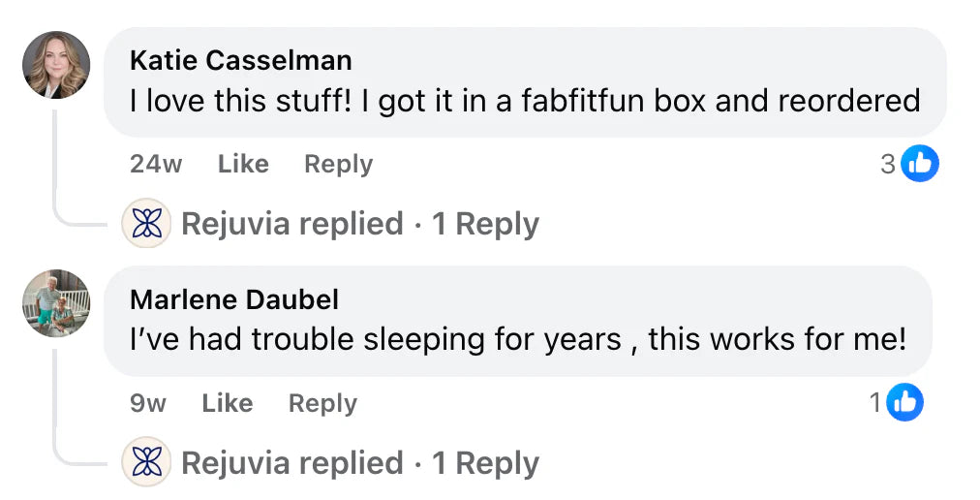
Task: Select the trouble sleeping comment text
Action: click(x=518, y=340)
